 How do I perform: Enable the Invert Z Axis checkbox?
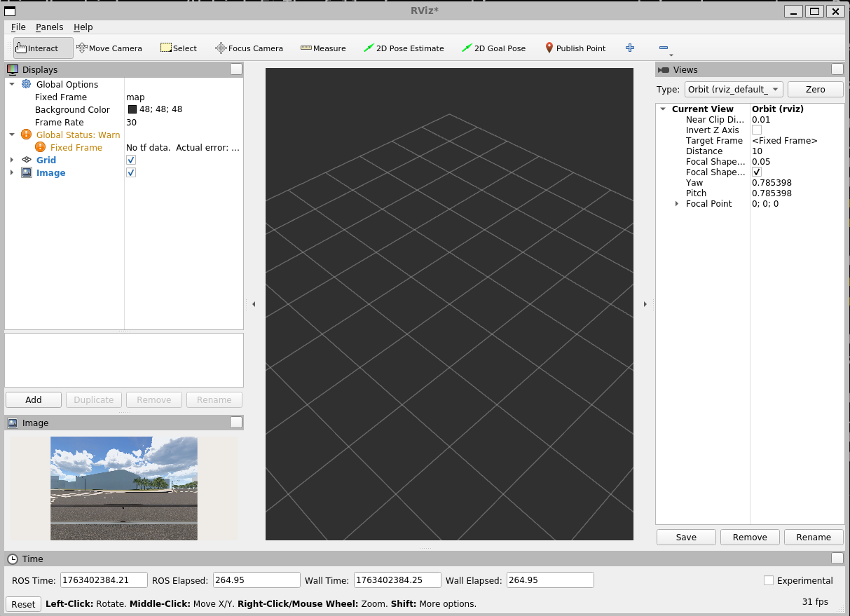point(757,130)
